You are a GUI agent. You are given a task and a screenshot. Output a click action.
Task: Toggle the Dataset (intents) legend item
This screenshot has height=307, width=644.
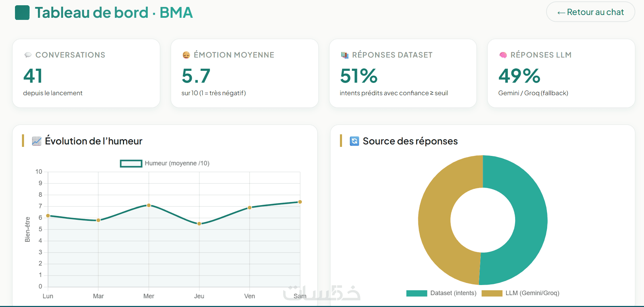click(441, 293)
